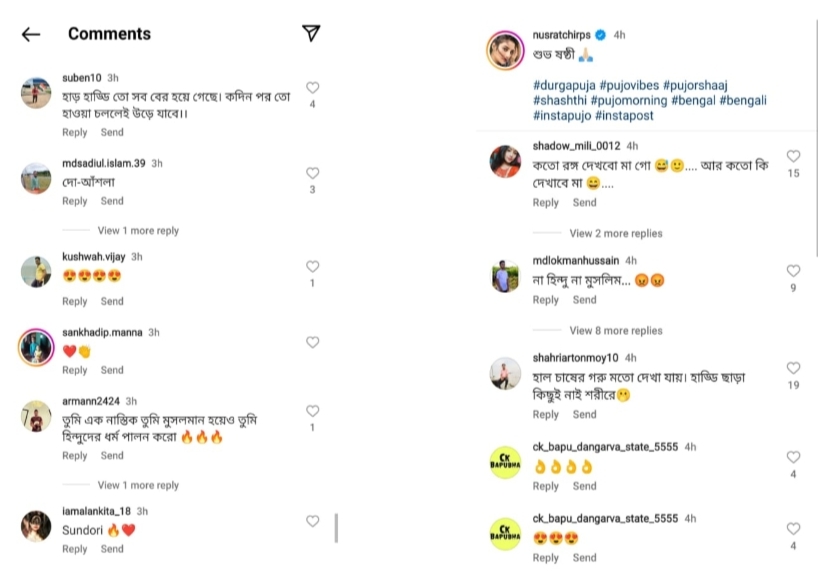Viewport: 818px width, 585px height.
Task: Go back using the arrow icon
Action: (31, 34)
